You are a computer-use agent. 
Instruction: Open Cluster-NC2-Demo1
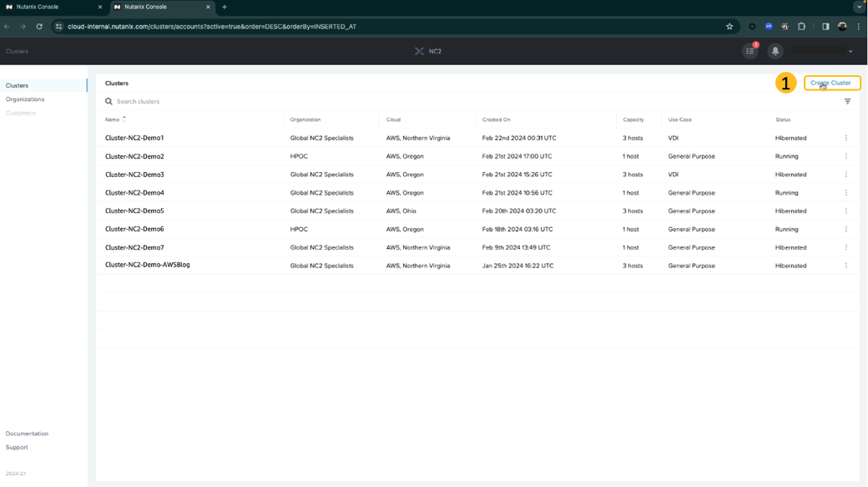(134, 138)
